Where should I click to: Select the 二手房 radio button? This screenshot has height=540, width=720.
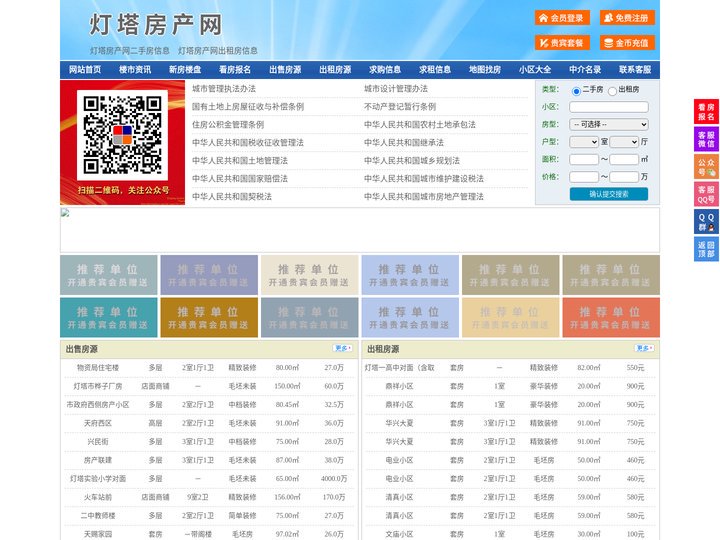[576, 91]
